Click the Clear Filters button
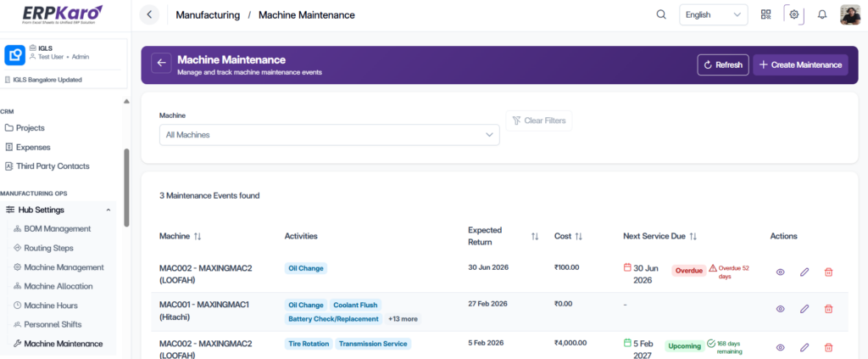The image size is (868, 359). 538,121
